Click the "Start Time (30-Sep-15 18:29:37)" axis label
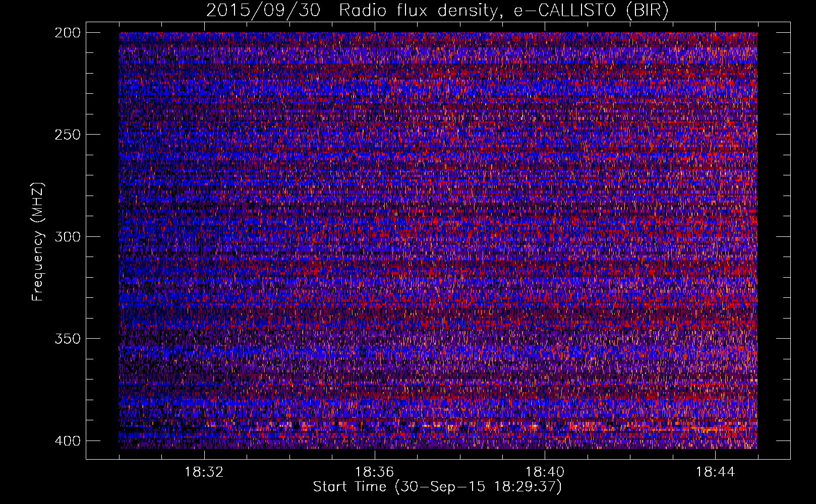The width and height of the screenshot is (816, 504). point(437,487)
